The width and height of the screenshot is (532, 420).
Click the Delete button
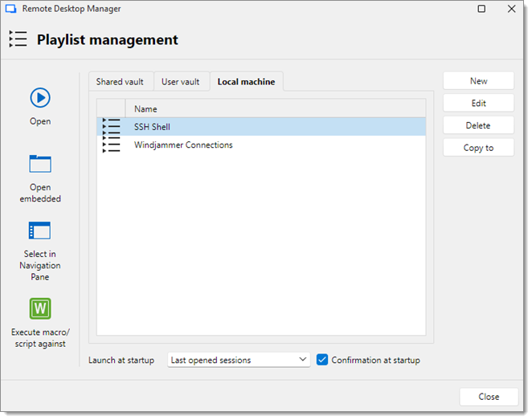[478, 125]
